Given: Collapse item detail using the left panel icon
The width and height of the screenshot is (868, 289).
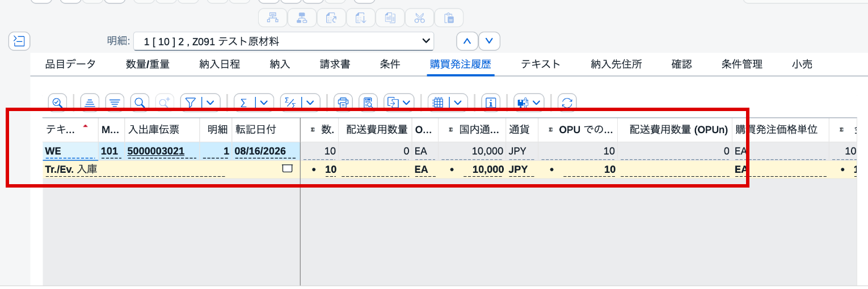Looking at the screenshot, I should pos(19,41).
